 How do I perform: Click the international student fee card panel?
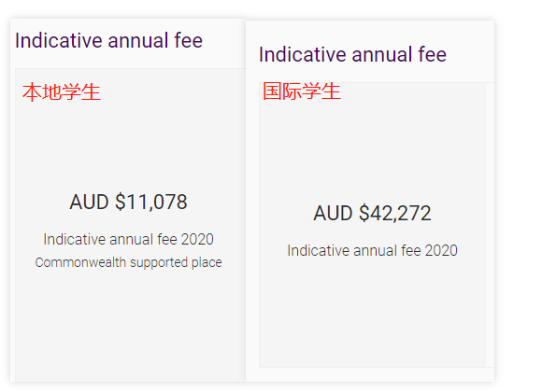pyautogui.click(x=372, y=225)
